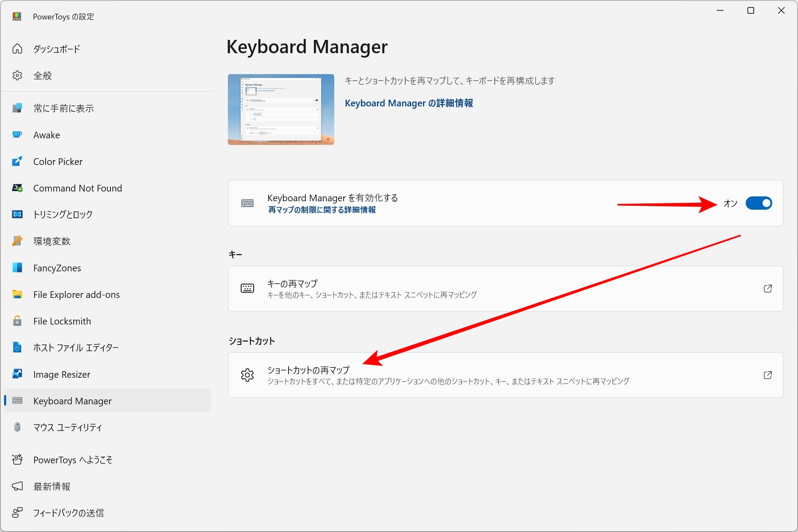Open Command Not Found page

pyautogui.click(x=107, y=188)
